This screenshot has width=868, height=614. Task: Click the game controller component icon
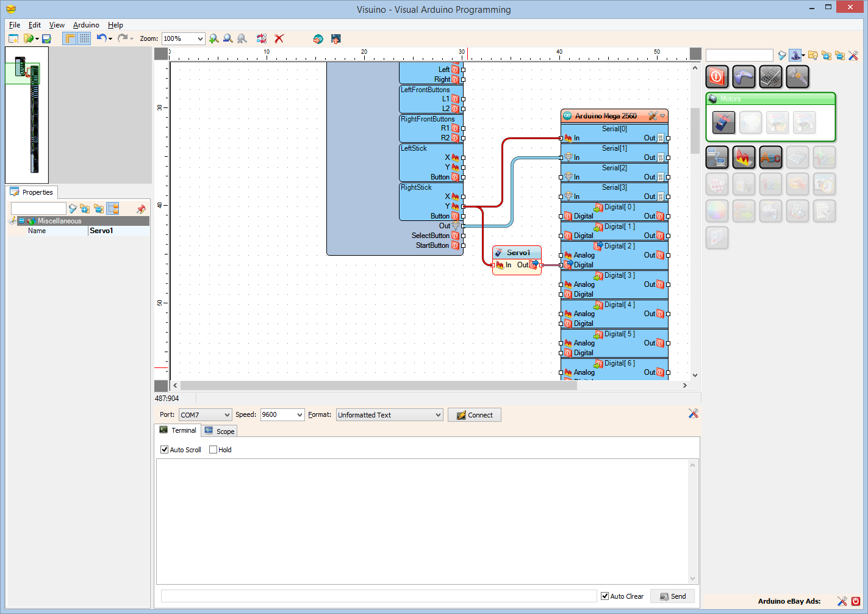pyautogui.click(x=744, y=76)
